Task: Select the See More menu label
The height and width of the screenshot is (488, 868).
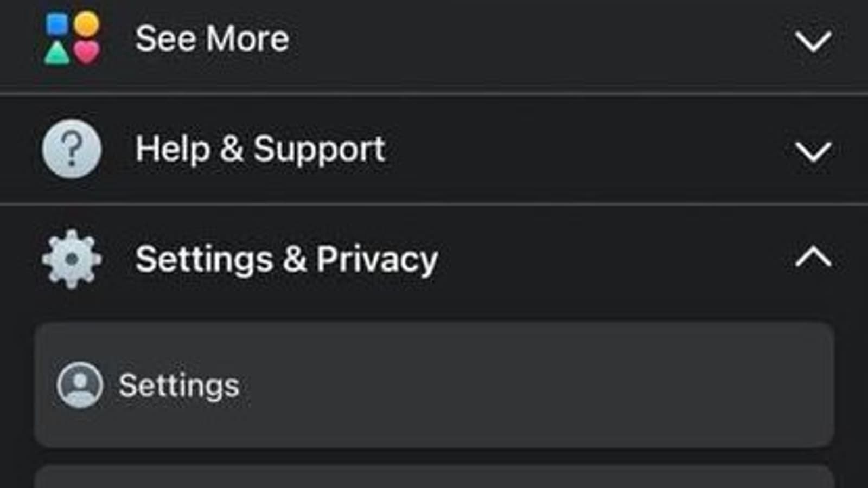Action: tap(212, 39)
